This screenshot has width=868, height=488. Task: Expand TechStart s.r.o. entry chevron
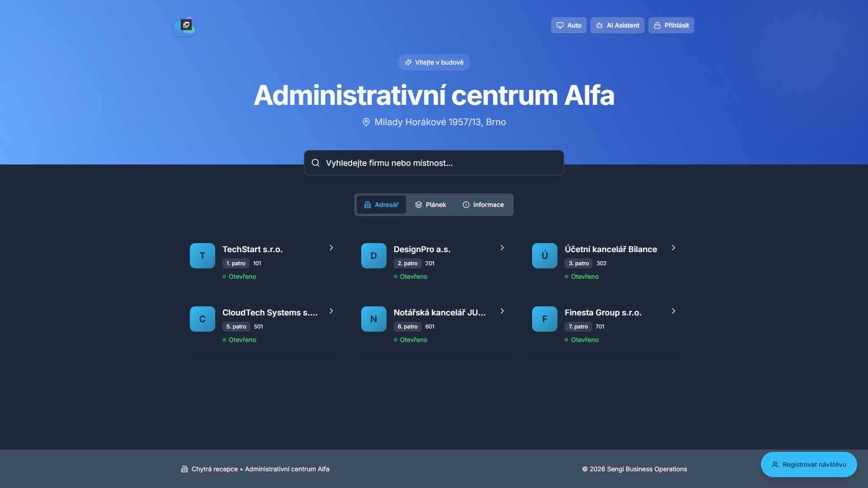331,248
